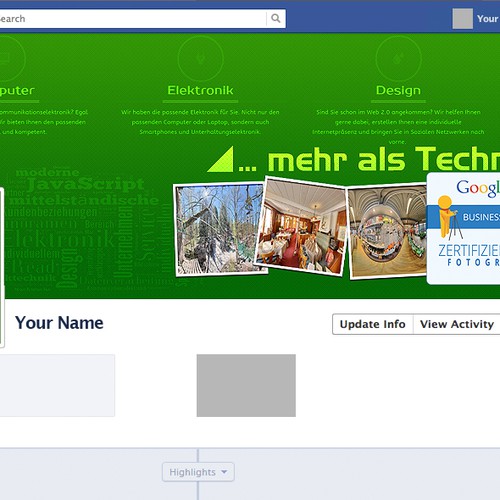The height and width of the screenshot is (500, 500).
Task: Click the 'Your Name' profile title
Action: click(x=59, y=323)
